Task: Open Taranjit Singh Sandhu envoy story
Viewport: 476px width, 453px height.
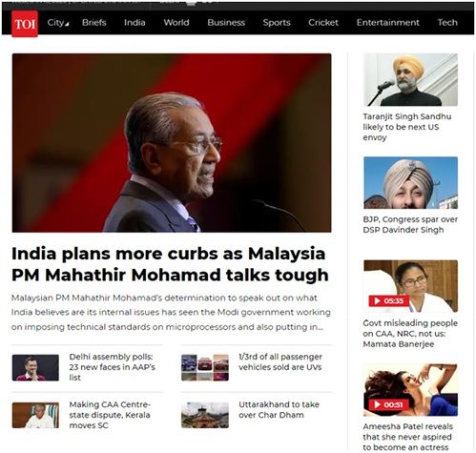Action: [x=407, y=127]
